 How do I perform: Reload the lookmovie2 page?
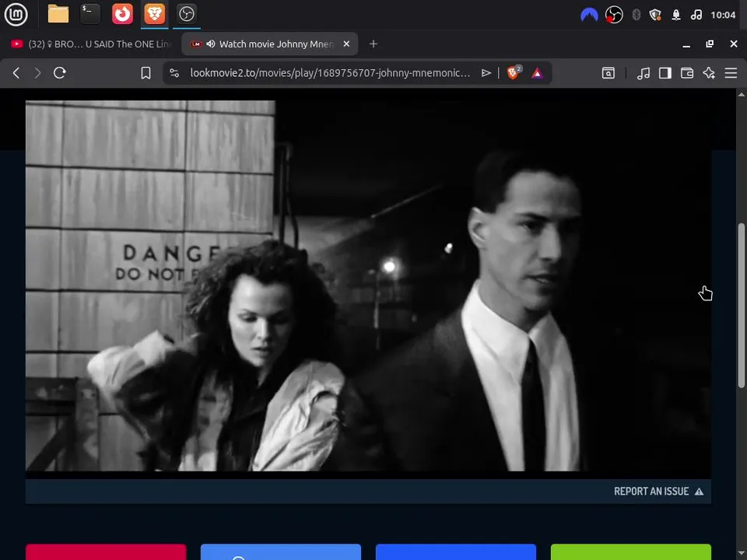pos(60,73)
